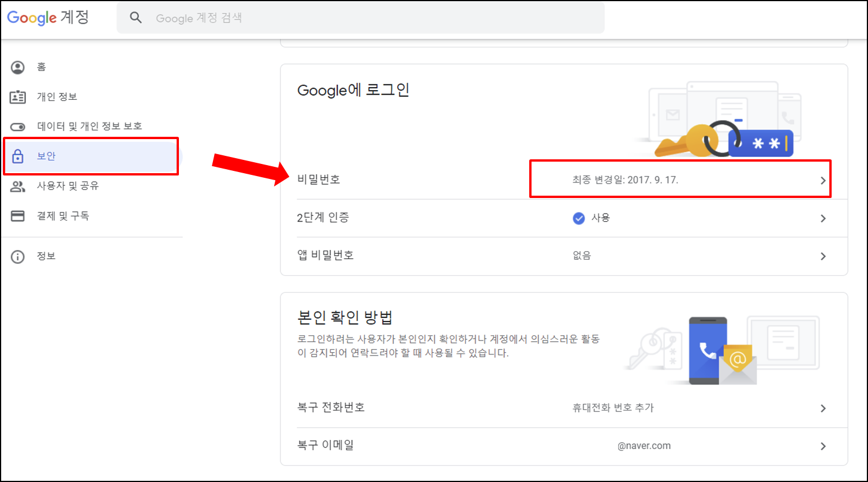The width and height of the screenshot is (868, 482).
Task: Open 앱 비밀번호 settings
Action: pos(564,256)
